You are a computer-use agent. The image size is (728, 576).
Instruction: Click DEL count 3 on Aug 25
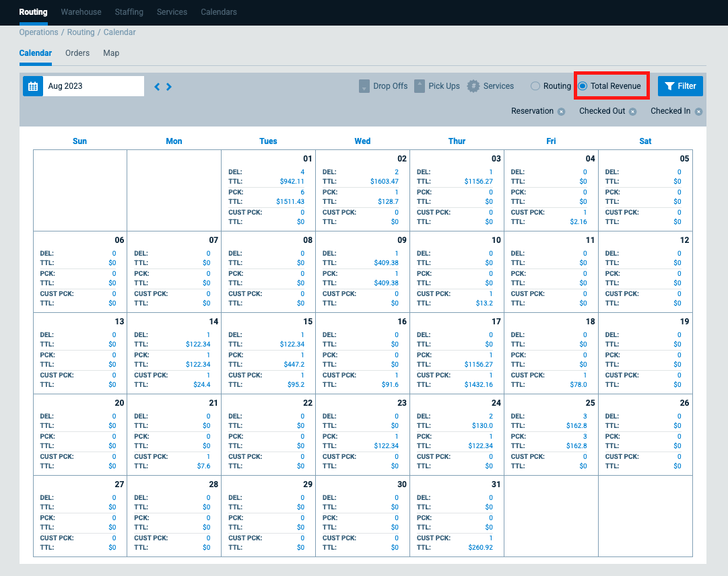tap(585, 417)
